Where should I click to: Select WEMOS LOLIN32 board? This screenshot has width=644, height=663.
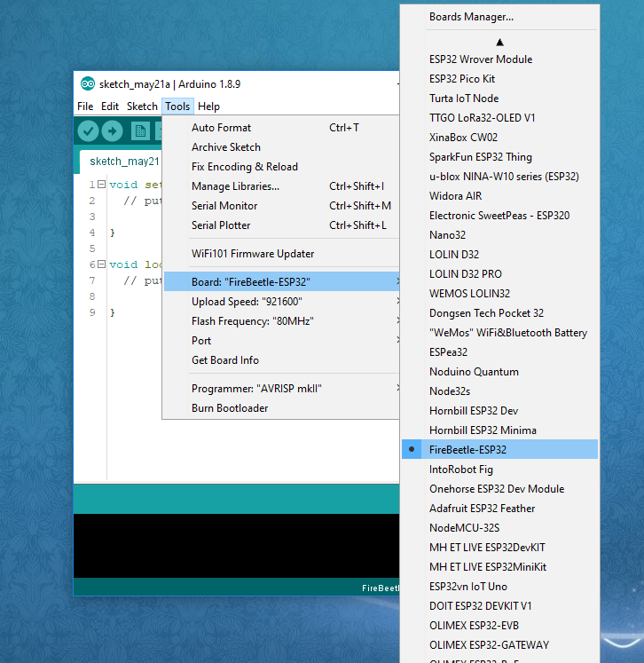[x=500, y=294]
